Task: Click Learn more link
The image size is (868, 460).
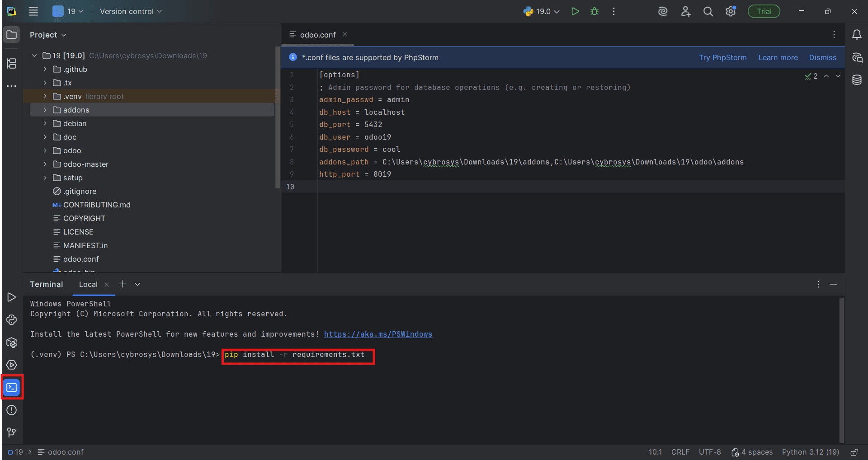Action: (778, 57)
